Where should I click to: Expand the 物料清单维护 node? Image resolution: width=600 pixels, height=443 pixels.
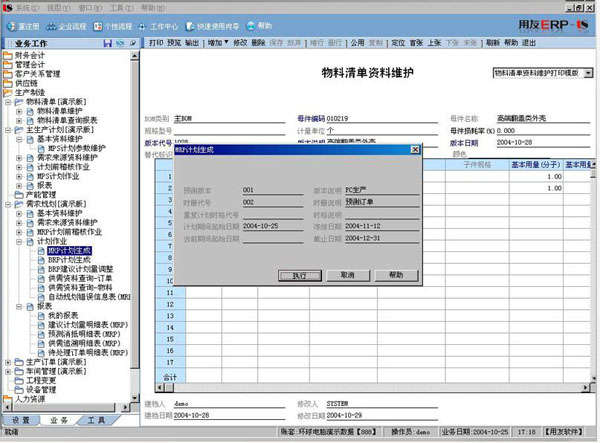click(19, 111)
